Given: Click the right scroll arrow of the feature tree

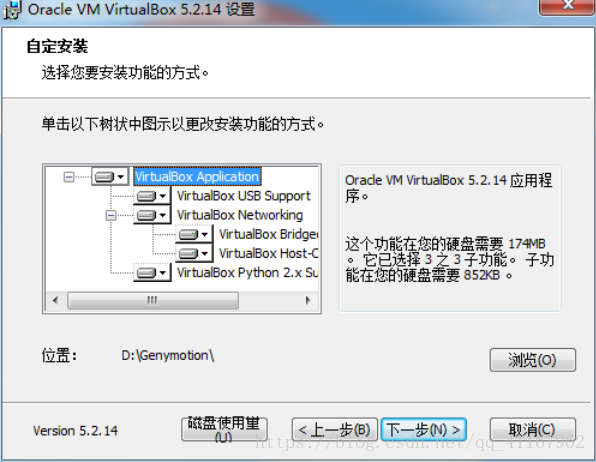Looking at the screenshot, I should coord(308,301).
